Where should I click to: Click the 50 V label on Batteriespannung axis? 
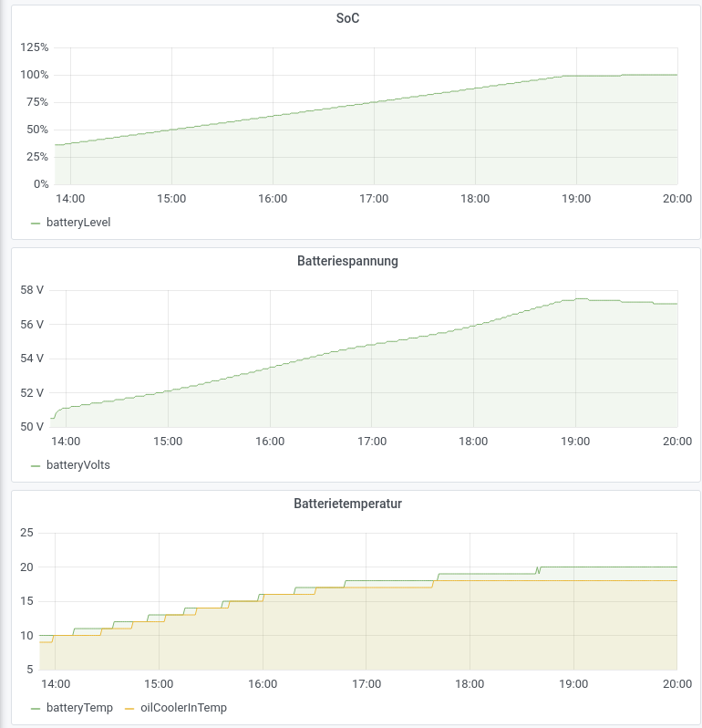32,427
